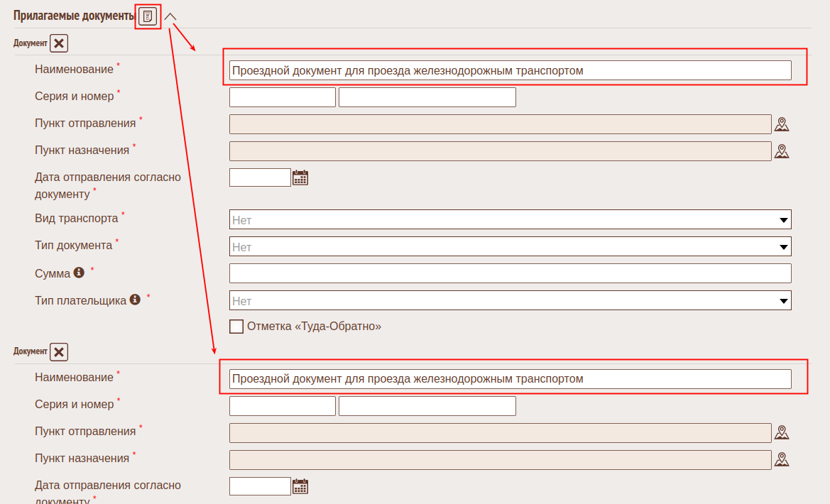Expand the Тип документа dropdown list
830x504 pixels.
coord(510,246)
